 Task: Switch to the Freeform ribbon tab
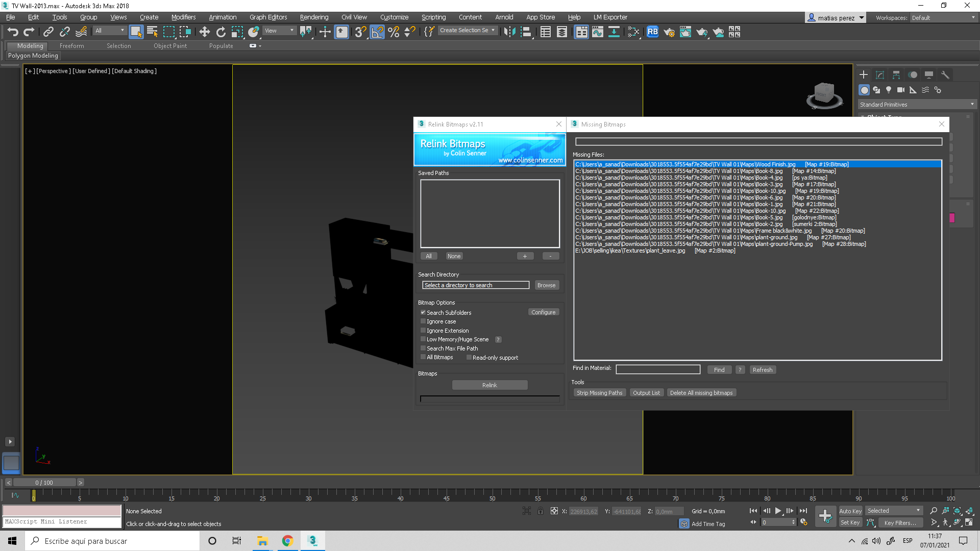[x=71, y=46]
